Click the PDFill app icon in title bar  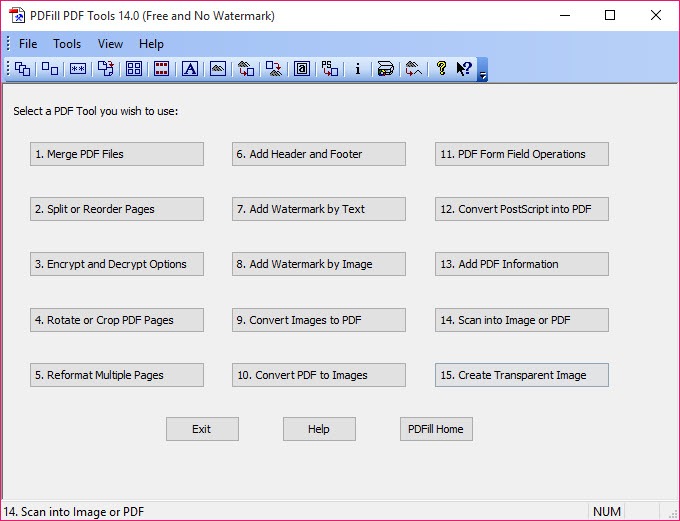pos(17,16)
